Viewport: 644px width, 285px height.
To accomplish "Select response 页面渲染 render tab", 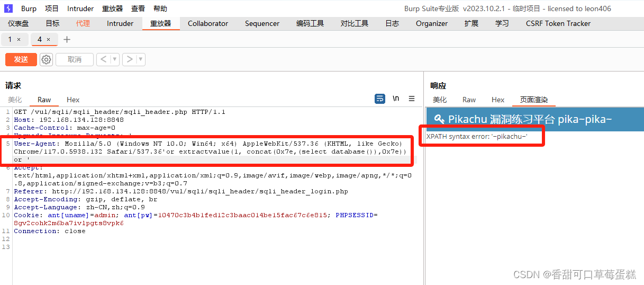I will coord(534,100).
